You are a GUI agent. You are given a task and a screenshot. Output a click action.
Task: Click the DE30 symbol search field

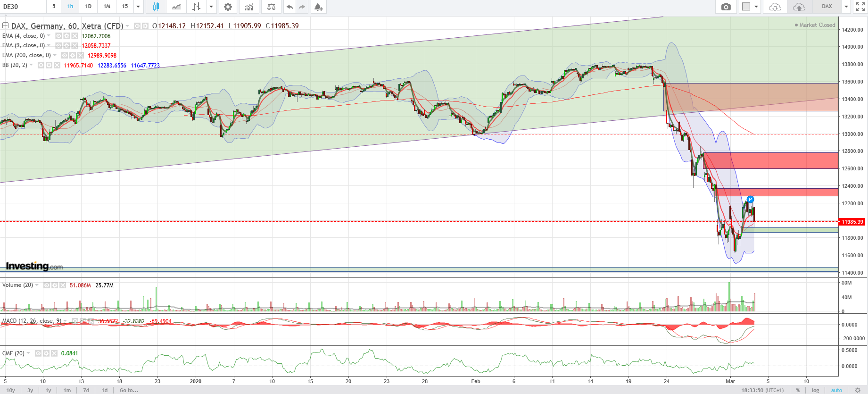(23, 7)
